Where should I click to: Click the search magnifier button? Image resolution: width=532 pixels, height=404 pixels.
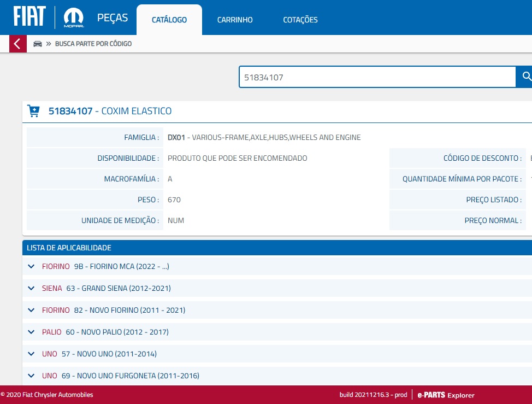[x=525, y=77]
